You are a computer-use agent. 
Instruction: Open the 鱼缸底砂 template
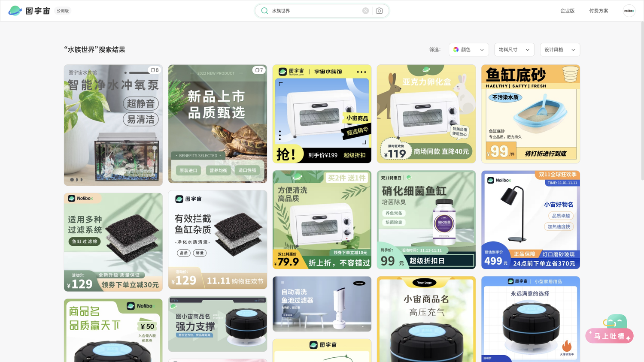pyautogui.click(x=531, y=114)
